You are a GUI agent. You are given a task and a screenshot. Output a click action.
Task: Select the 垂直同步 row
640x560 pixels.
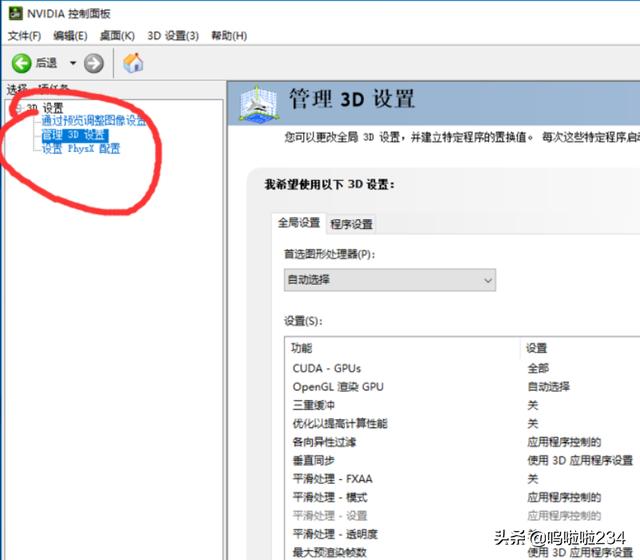(462, 460)
